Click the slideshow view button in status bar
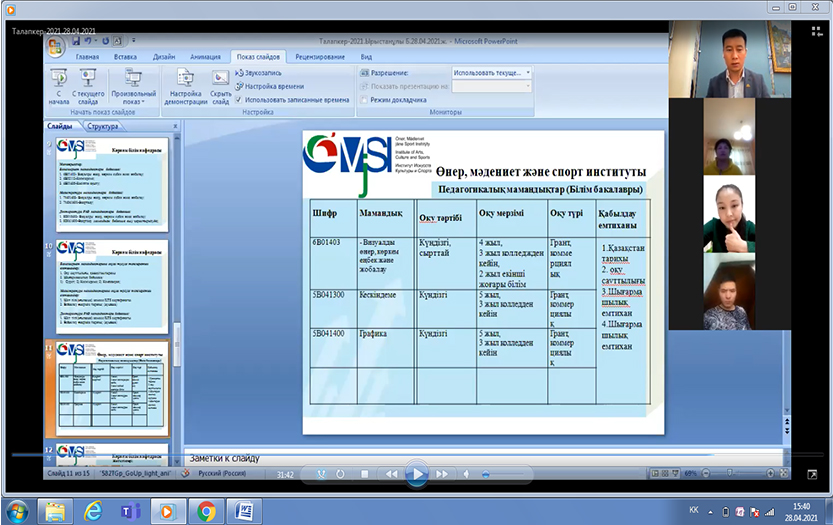The height and width of the screenshot is (525, 833). pyautogui.click(x=675, y=473)
